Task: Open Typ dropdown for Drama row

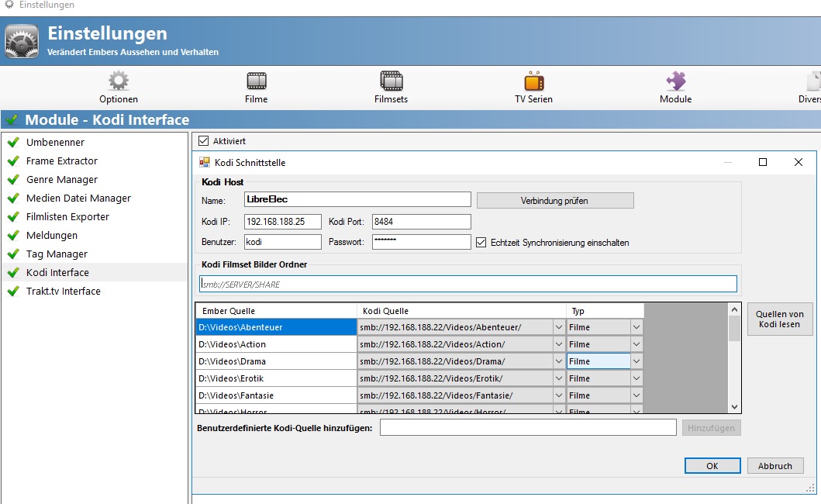Action: [636, 361]
